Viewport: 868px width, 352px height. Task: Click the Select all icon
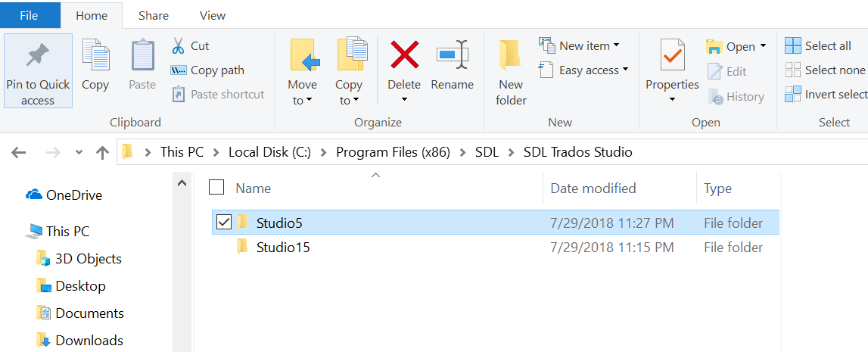pos(793,46)
